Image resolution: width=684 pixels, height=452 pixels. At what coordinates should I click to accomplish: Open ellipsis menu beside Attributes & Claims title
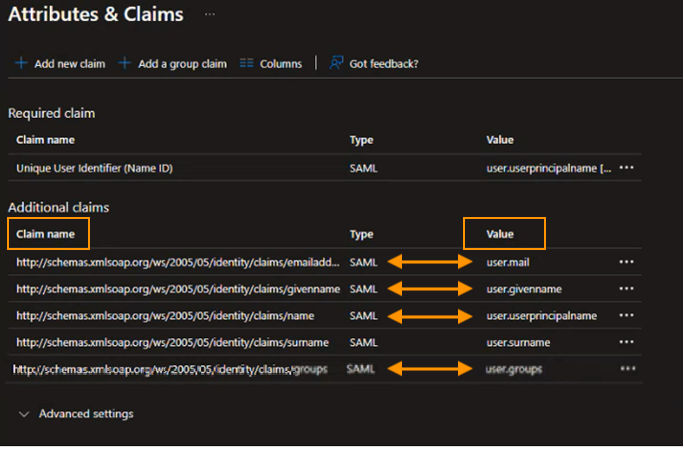[209, 15]
